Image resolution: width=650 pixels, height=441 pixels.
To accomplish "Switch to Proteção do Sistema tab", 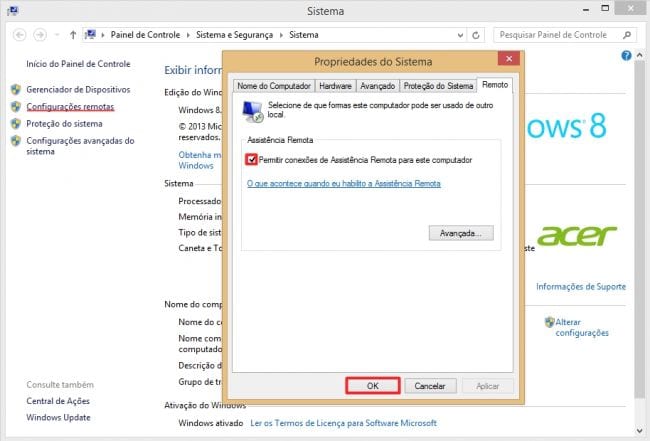I will coord(438,86).
